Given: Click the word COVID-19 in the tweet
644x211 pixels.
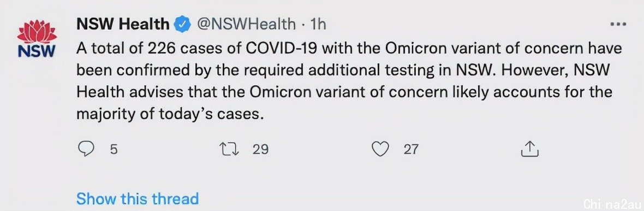Looking at the screenshot, I should (283, 49).
